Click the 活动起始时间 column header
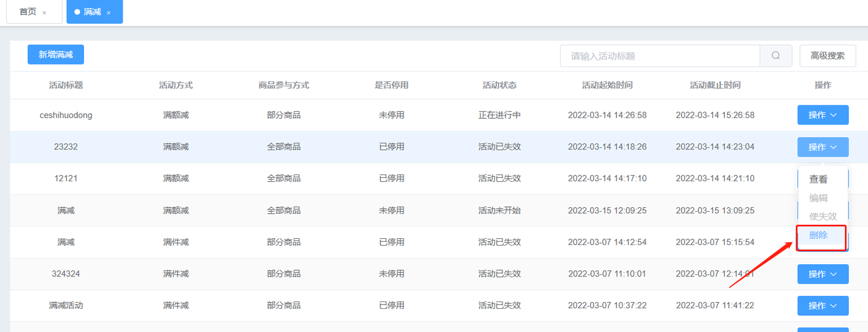 point(607,86)
